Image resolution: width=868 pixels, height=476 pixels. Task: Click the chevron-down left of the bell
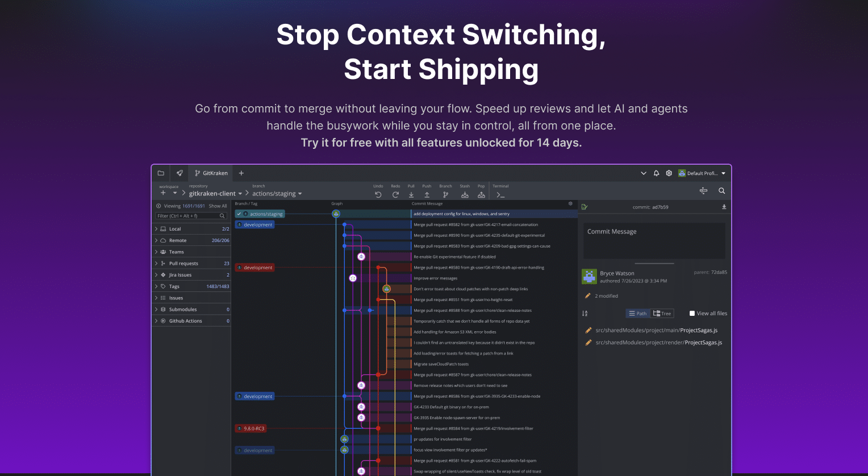point(644,173)
